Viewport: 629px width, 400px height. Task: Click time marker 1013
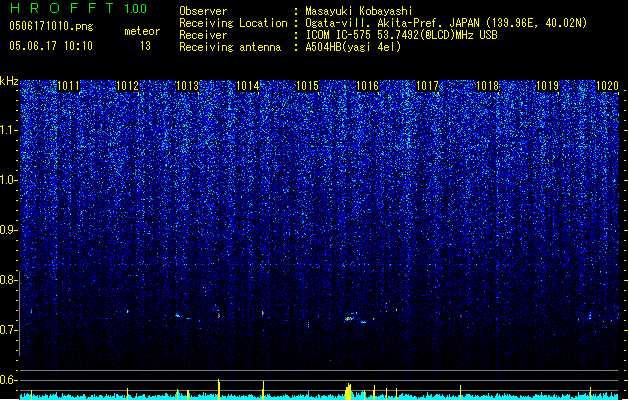click(x=187, y=86)
